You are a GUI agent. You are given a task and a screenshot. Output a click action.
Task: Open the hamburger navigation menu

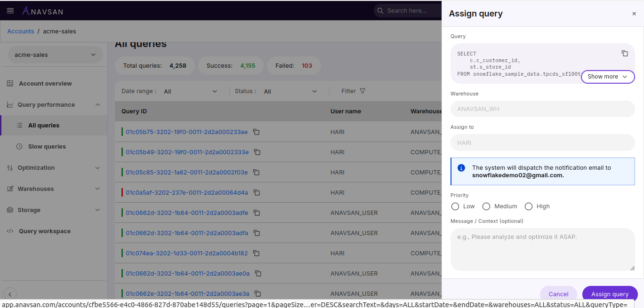[10, 10]
